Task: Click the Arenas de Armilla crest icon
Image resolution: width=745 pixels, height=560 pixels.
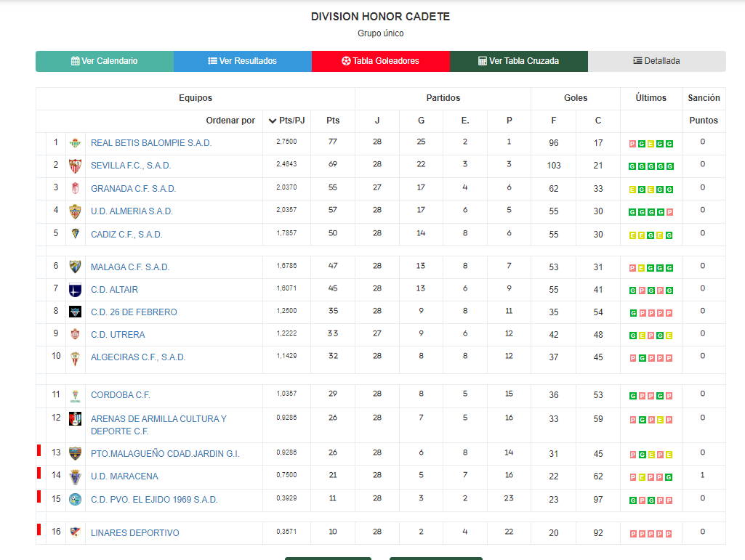Action: coord(75,418)
